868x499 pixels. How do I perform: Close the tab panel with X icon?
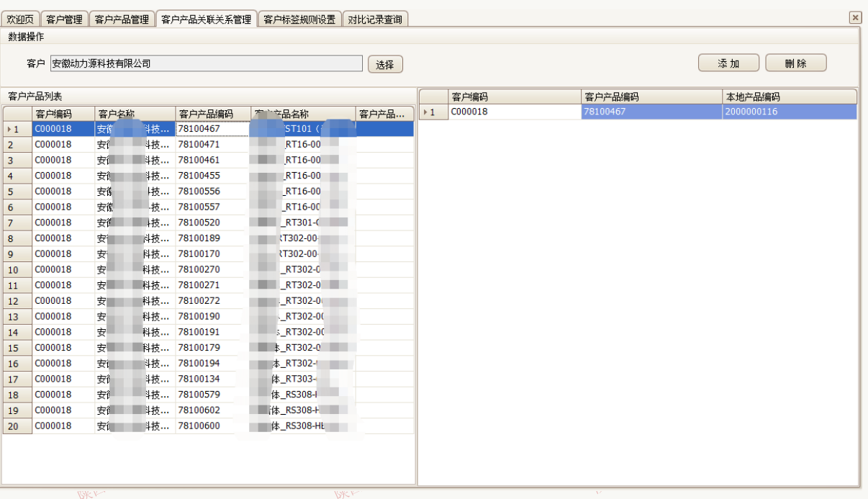855,17
